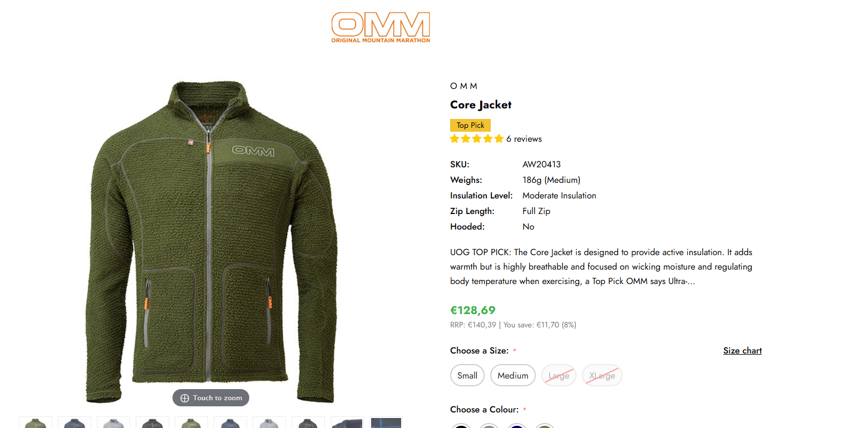Click the main green Core Jacket image
The height and width of the screenshot is (428, 868).
coord(212,242)
